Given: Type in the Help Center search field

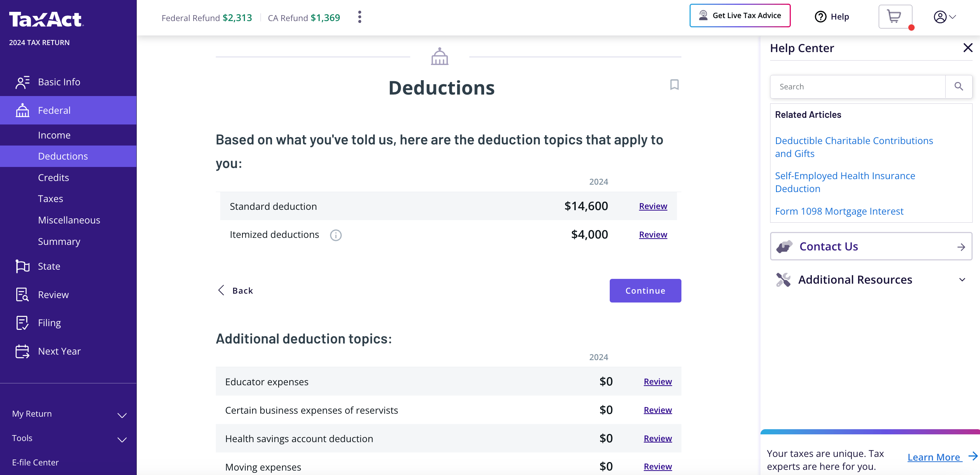Looking at the screenshot, I should (857, 87).
